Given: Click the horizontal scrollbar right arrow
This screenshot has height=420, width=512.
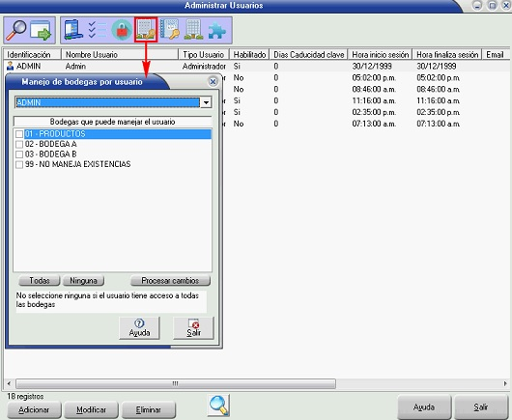Looking at the screenshot, I should click(x=505, y=383).
